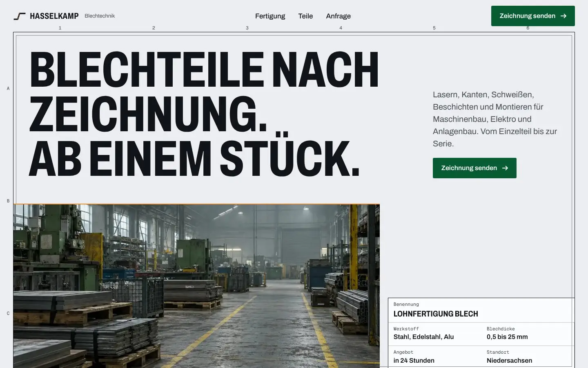Click the value 'in 24 Stunden'
This screenshot has width=588, height=368.
click(414, 361)
